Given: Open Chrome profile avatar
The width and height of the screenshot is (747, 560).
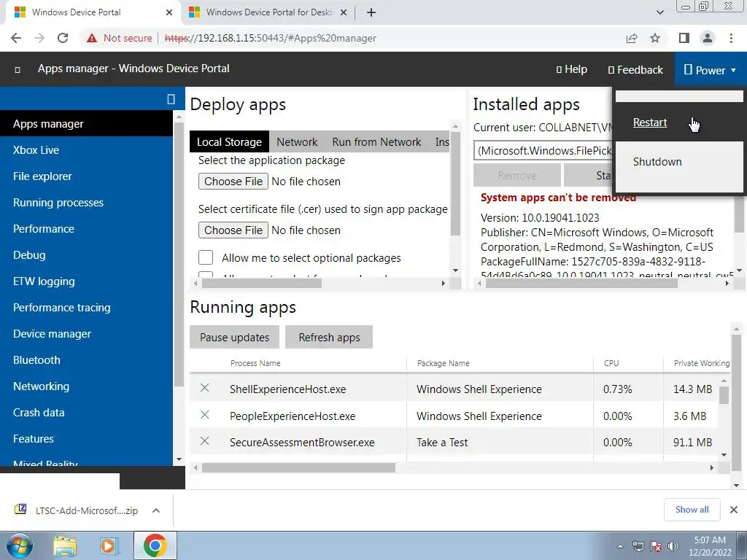Looking at the screenshot, I should tap(708, 38).
